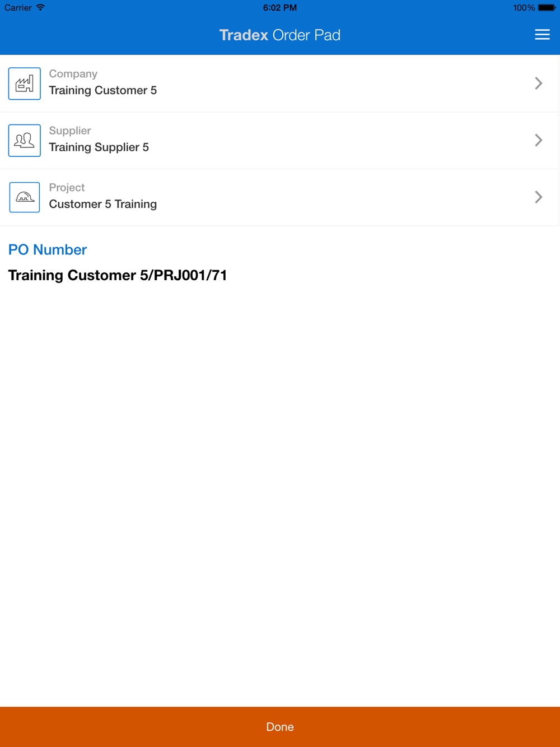The height and width of the screenshot is (747, 560).
Task: Expand the Project row chevron
Action: (x=538, y=197)
